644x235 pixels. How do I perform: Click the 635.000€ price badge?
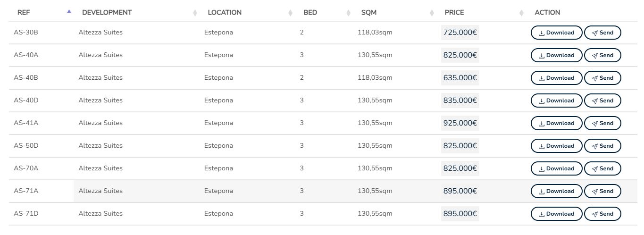point(460,78)
